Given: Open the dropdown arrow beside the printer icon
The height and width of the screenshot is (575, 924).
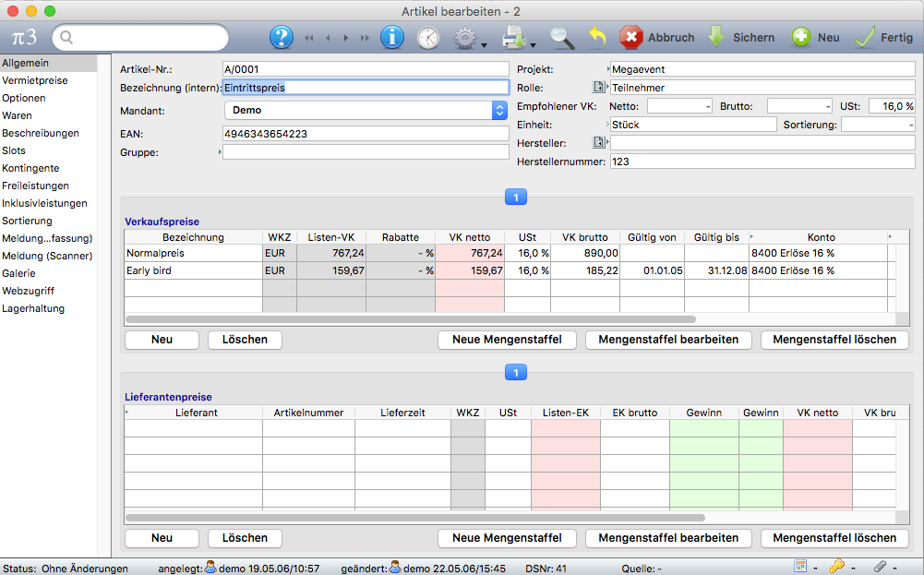Looking at the screenshot, I should (x=533, y=45).
